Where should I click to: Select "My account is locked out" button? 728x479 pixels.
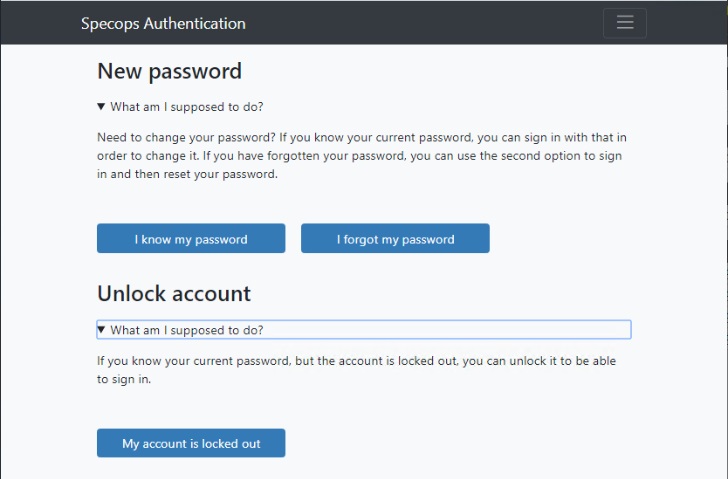(x=191, y=443)
